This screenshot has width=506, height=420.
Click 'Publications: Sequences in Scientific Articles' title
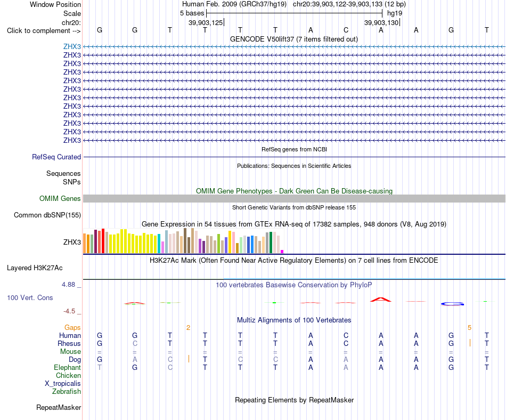pyautogui.click(x=294, y=166)
